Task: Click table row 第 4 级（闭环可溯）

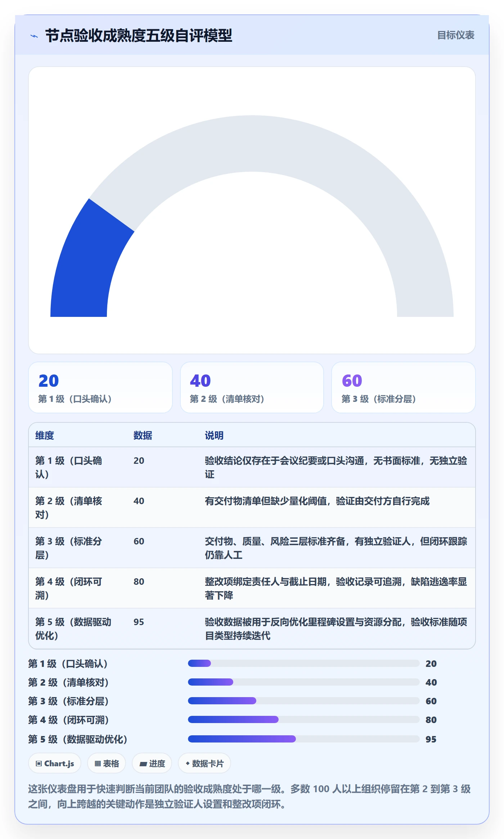Action: click(252, 588)
